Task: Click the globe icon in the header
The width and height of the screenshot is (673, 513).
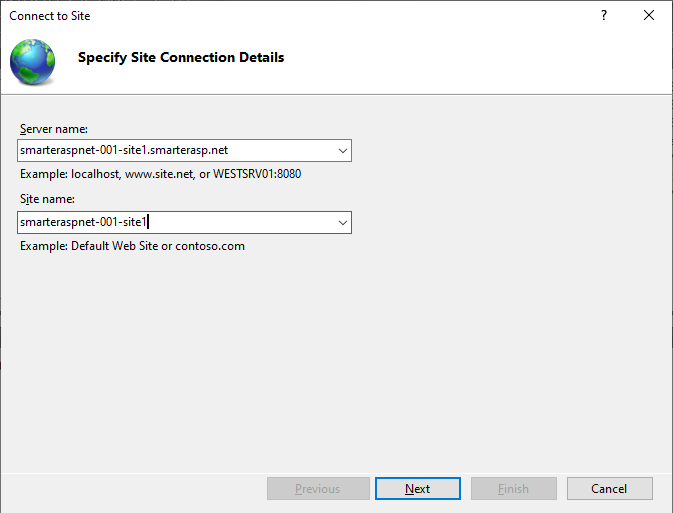Action: point(33,59)
